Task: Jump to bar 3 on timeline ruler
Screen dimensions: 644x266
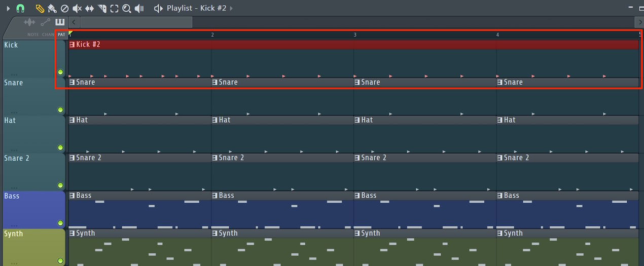Action: 355,34
